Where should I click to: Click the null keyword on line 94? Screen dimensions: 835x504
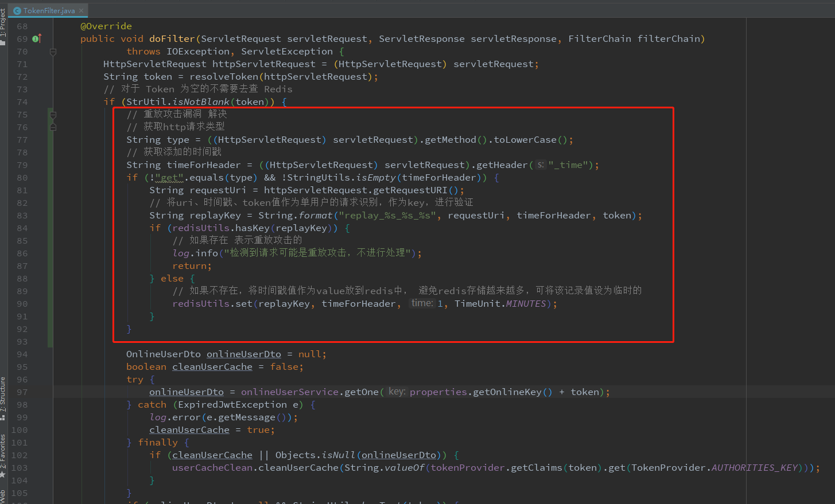(x=310, y=354)
